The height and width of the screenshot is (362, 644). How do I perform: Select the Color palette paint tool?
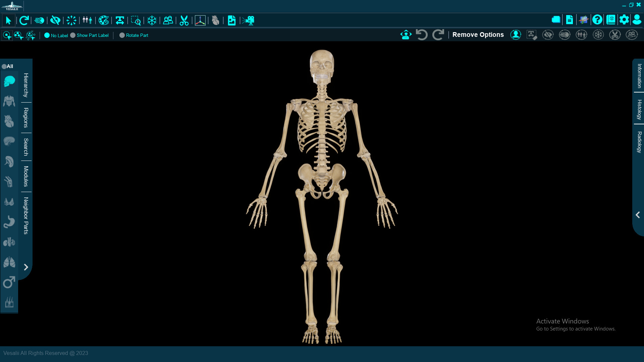pyautogui.click(x=103, y=20)
